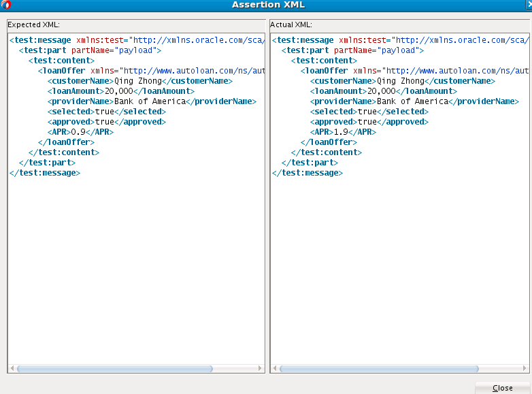Click the APR value 1.9 in Actual XML

[x=341, y=132]
